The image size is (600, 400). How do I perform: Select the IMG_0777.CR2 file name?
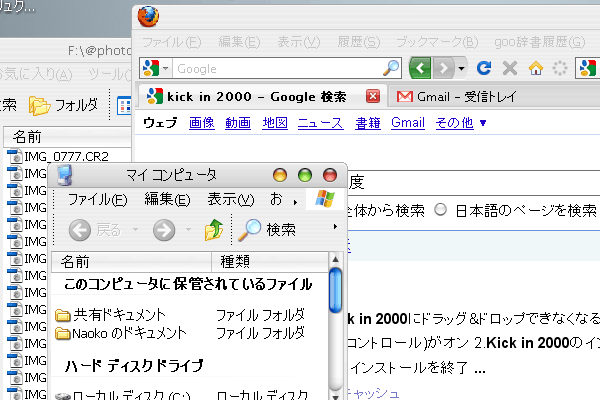tap(66, 157)
